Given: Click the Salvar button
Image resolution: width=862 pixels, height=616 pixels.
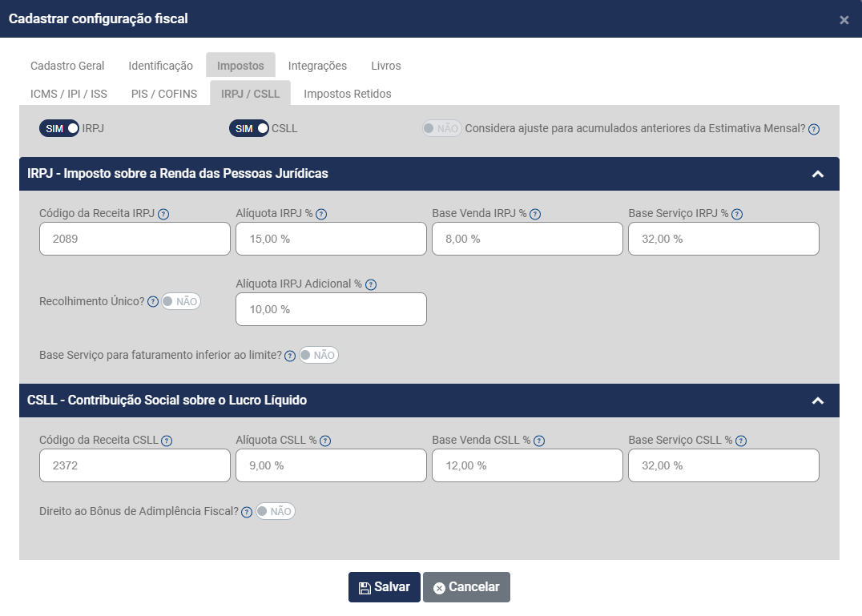Looking at the screenshot, I should coord(385,587).
